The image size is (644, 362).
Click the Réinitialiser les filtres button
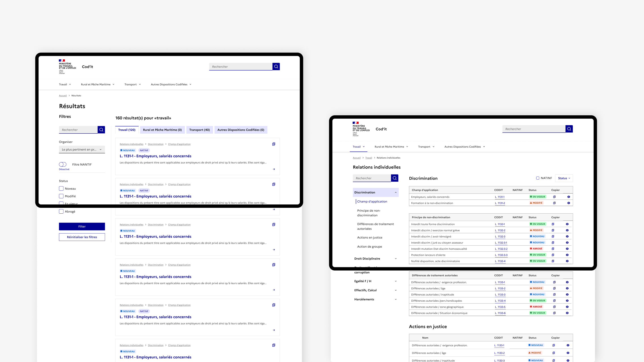coord(82,237)
